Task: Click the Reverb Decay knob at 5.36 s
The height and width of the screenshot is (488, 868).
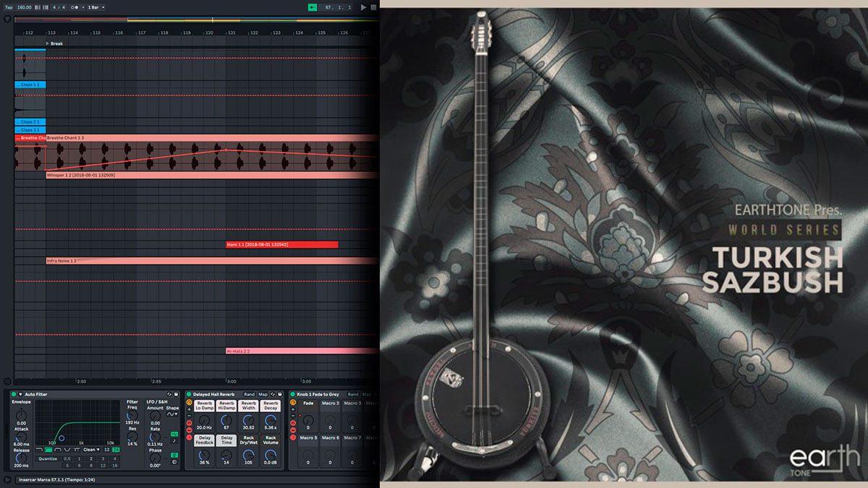Action: (x=271, y=421)
